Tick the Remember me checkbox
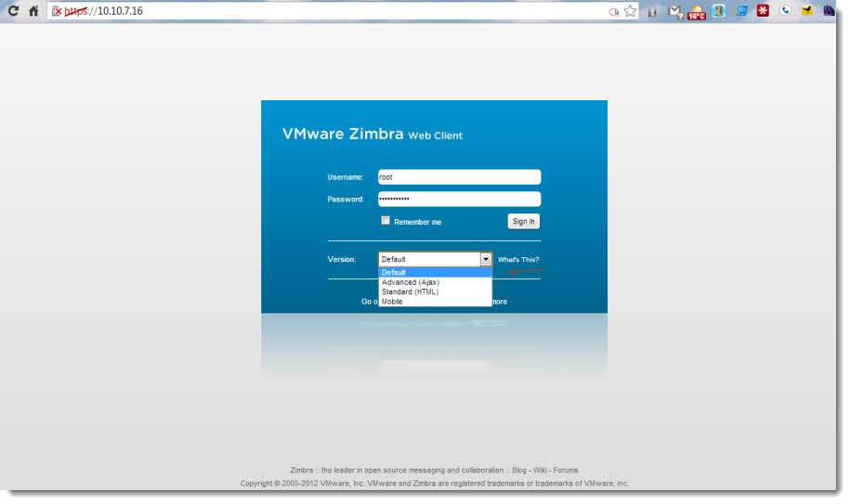 pyautogui.click(x=386, y=220)
